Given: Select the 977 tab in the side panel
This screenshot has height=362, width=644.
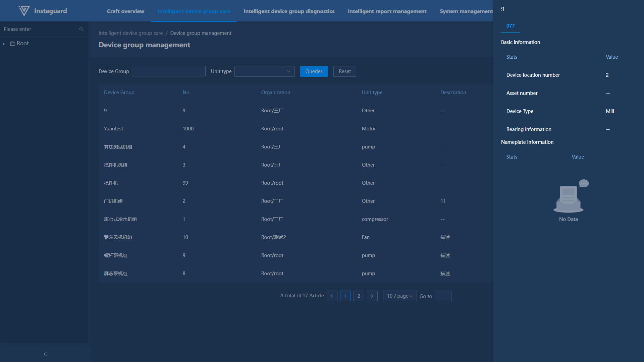Looking at the screenshot, I should (510, 26).
